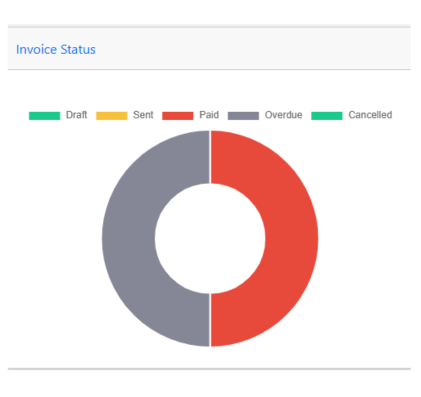Click the Invoice Status heading link
Screen dimensions: 421x397
click(56, 50)
